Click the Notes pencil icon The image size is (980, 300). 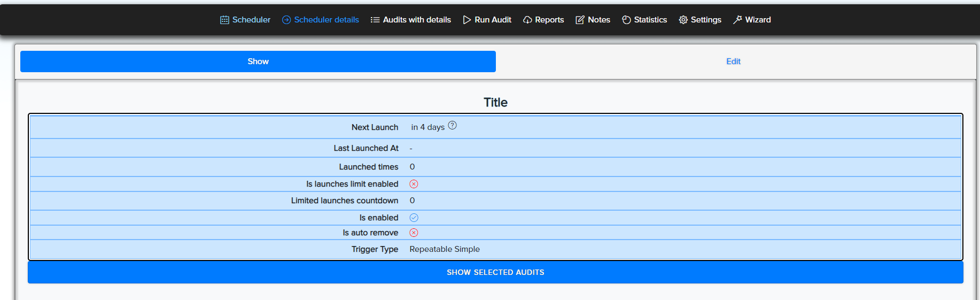(x=580, y=20)
